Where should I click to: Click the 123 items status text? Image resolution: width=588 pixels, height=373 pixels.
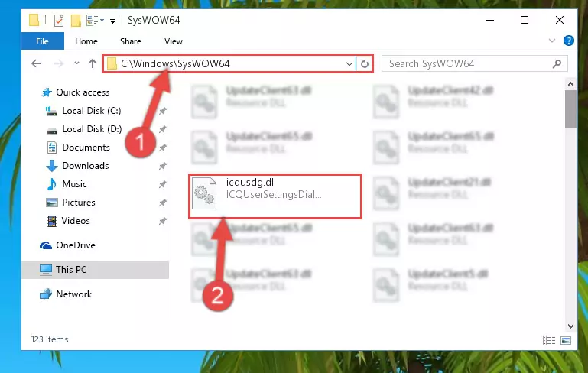coord(50,339)
